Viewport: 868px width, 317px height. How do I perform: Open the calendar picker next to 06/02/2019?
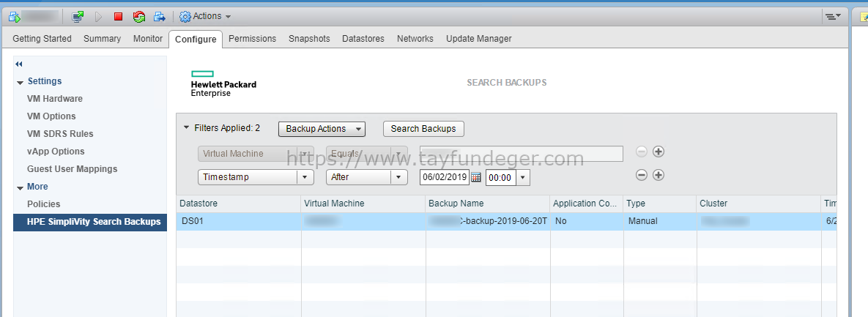pyautogui.click(x=476, y=177)
